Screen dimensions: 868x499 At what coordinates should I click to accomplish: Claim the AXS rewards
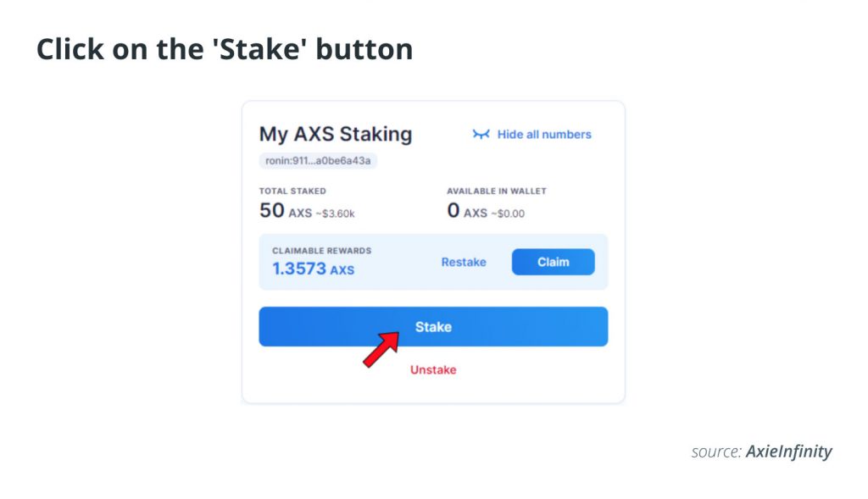tap(553, 262)
